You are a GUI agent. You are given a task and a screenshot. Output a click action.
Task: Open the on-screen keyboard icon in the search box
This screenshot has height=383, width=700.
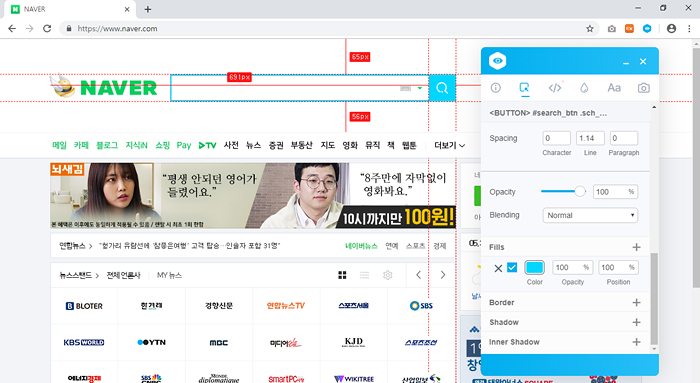pos(405,88)
